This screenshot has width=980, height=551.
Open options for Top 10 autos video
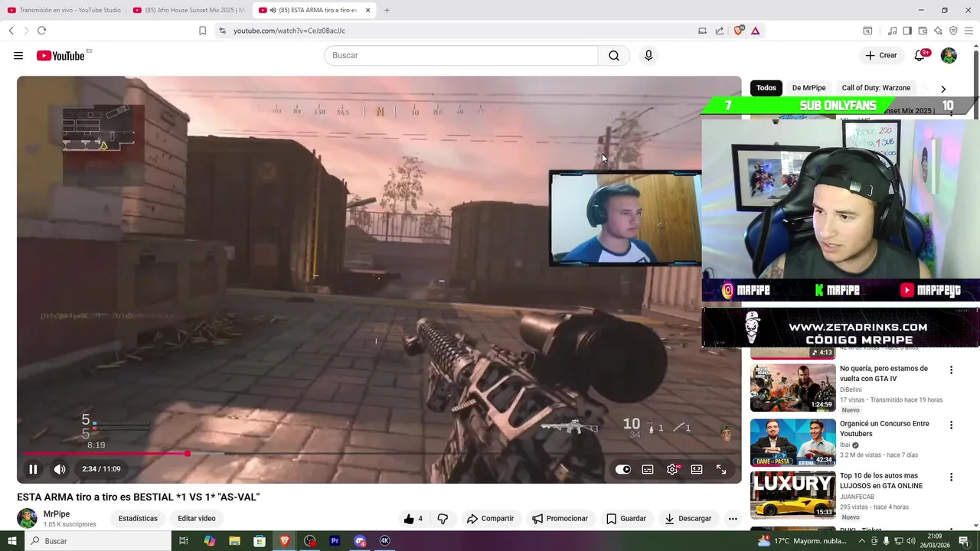pos(951,477)
